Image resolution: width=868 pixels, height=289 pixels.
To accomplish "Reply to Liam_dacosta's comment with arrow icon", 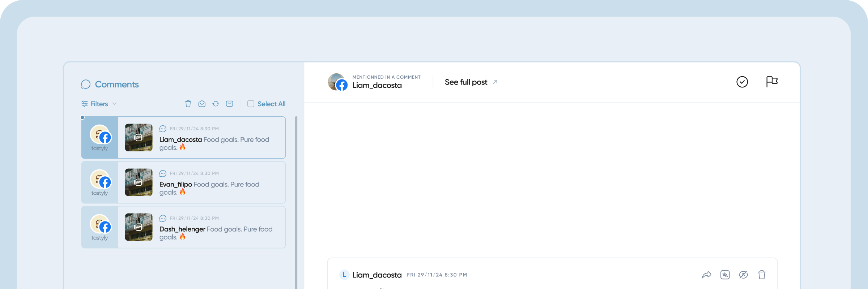I will tap(707, 275).
